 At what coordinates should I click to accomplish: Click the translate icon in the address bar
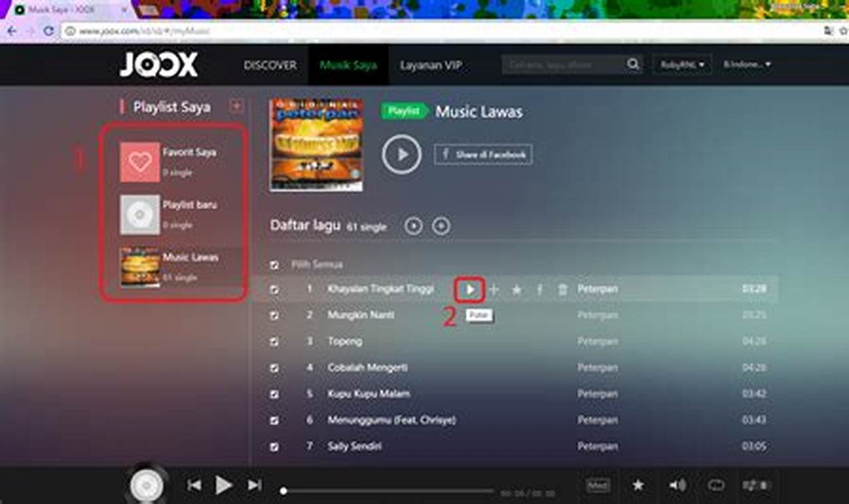pos(828,31)
